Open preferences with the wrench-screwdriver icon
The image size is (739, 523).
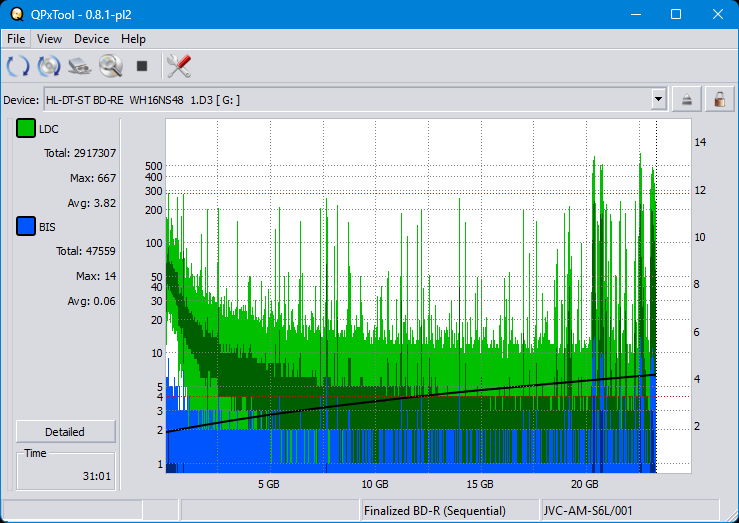point(179,67)
